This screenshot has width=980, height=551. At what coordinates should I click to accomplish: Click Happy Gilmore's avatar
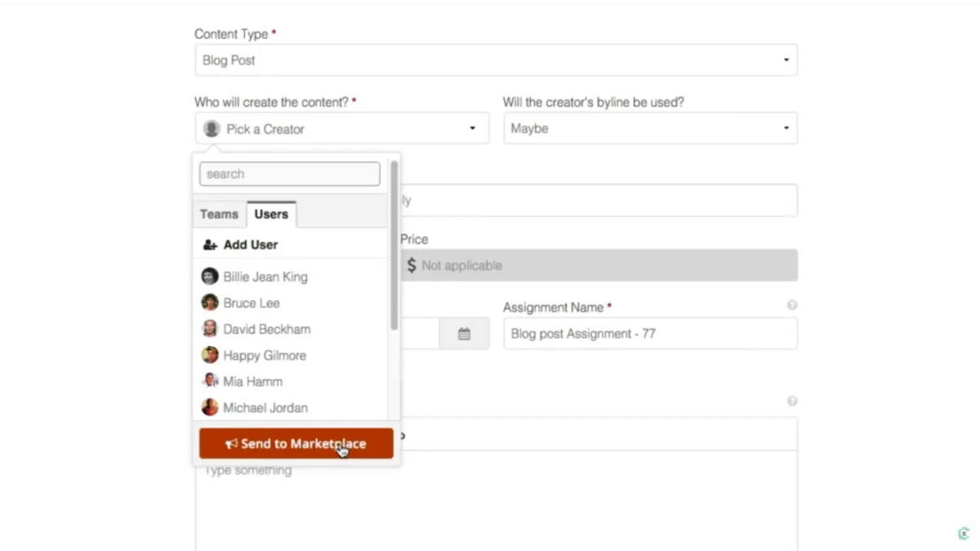(210, 354)
